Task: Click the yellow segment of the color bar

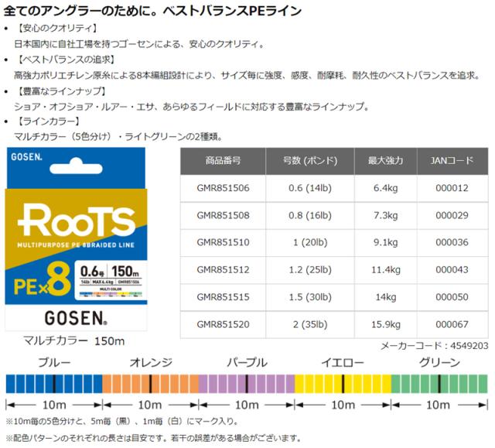Action: (x=343, y=384)
